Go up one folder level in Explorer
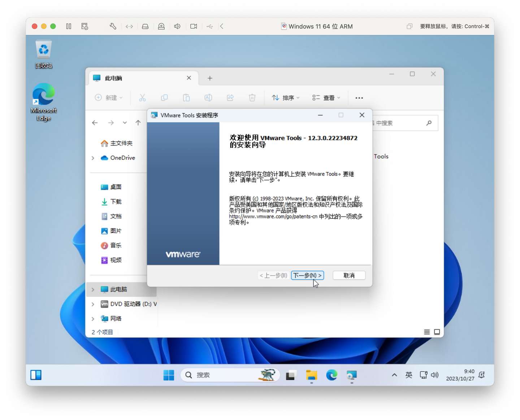This screenshot has width=520, height=420. coord(138,123)
